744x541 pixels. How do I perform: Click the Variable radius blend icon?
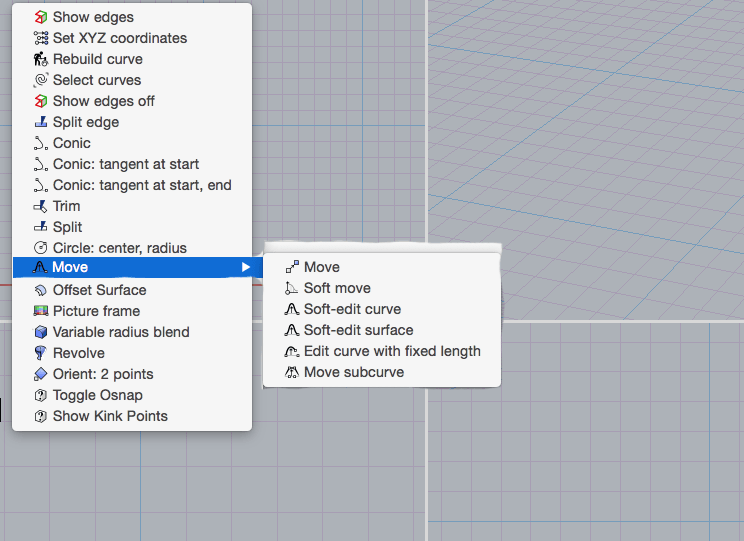point(41,332)
